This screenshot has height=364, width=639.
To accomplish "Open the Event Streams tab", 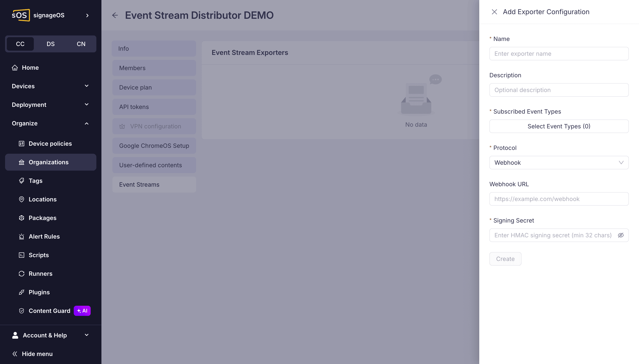I will click(x=154, y=185).
